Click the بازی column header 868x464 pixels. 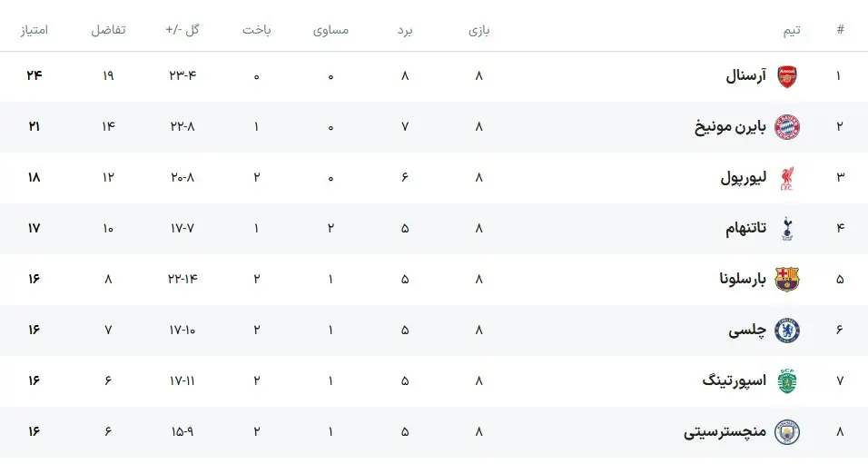(478, 29)
